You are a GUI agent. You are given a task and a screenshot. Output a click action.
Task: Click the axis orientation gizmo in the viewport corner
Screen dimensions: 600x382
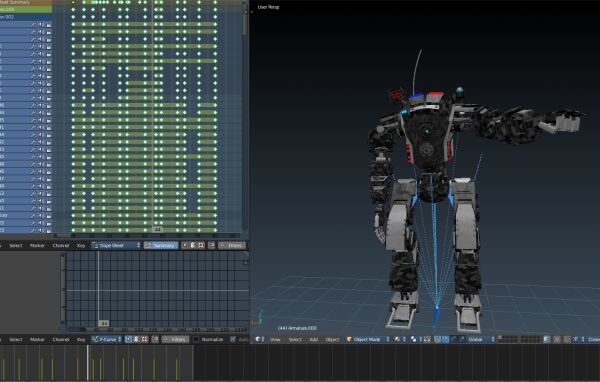[x=257, y=318]
